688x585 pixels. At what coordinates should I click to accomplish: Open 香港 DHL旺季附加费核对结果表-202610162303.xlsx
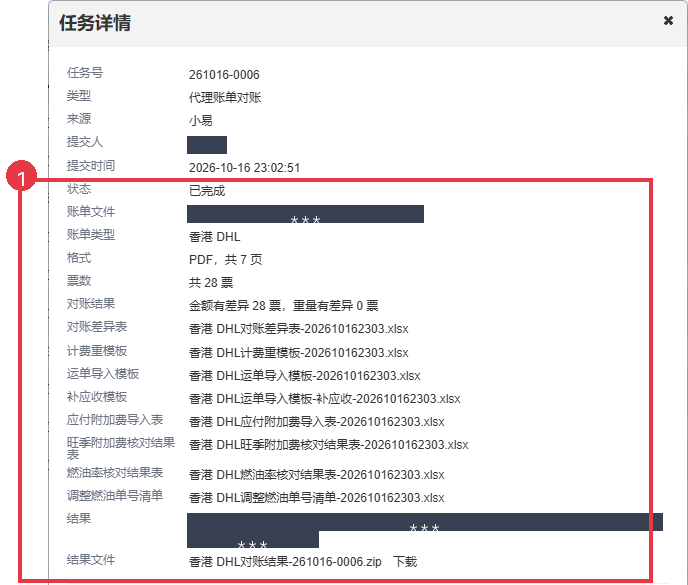click(328, 445)
